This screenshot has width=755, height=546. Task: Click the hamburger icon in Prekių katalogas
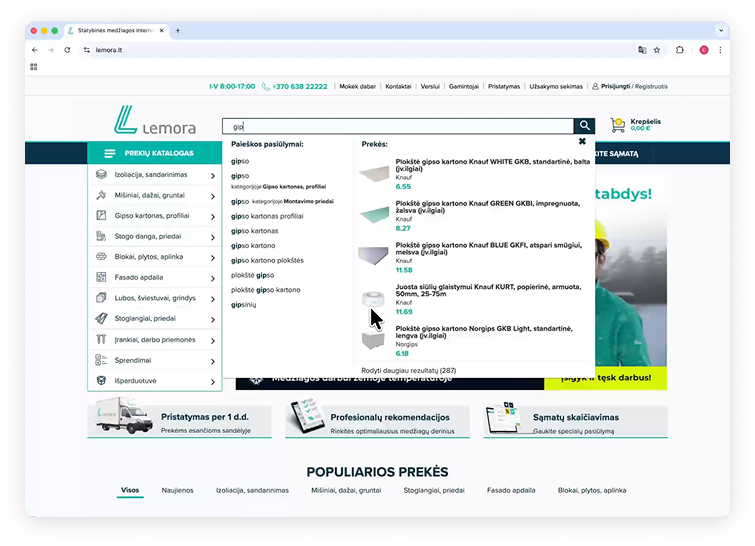pos(110,153)
